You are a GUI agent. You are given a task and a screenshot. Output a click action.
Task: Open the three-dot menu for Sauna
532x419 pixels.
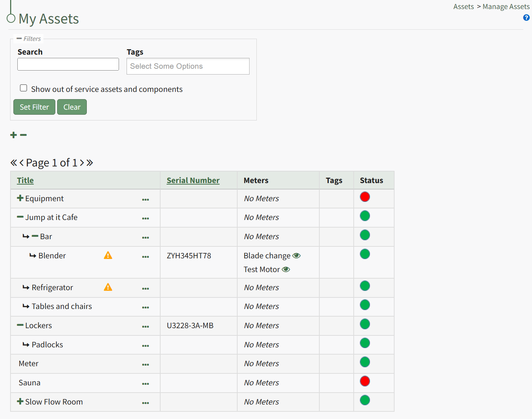pos(145,384)
